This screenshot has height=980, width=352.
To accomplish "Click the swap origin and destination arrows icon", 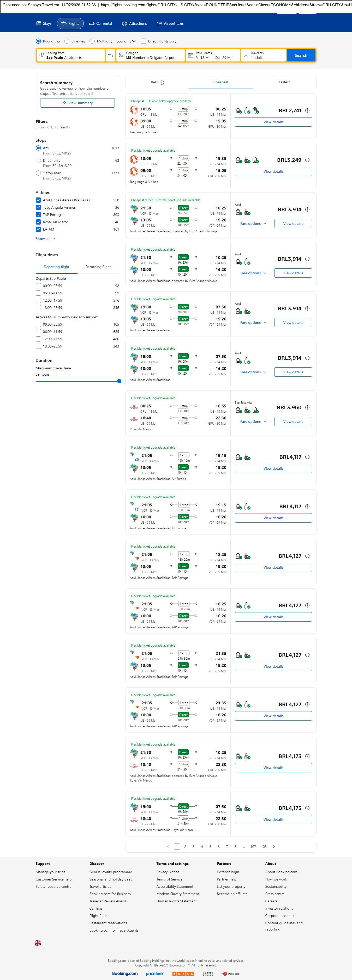I will pos(110,55).
